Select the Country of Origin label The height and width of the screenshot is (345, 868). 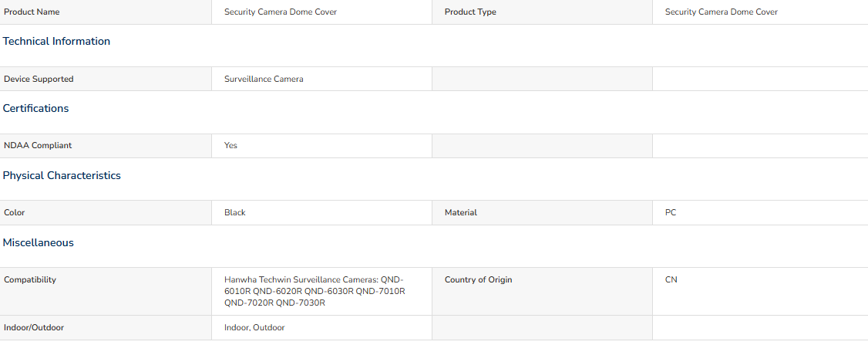pos(478,279)
